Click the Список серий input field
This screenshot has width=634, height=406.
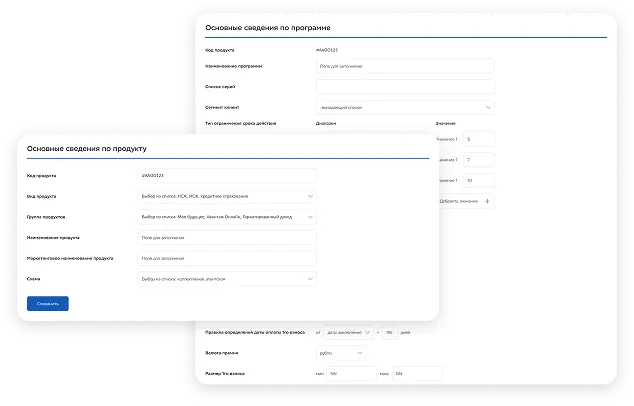(404, 87)
